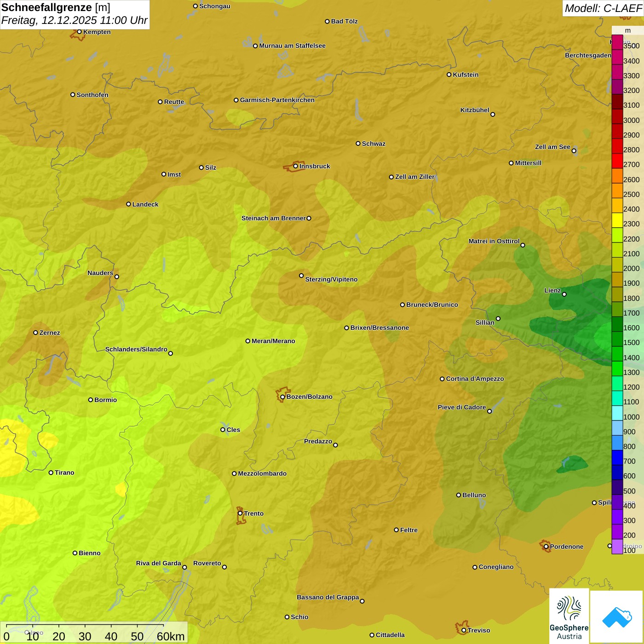Click the 700 m blue legend swatch

click(x=617, y=458)
